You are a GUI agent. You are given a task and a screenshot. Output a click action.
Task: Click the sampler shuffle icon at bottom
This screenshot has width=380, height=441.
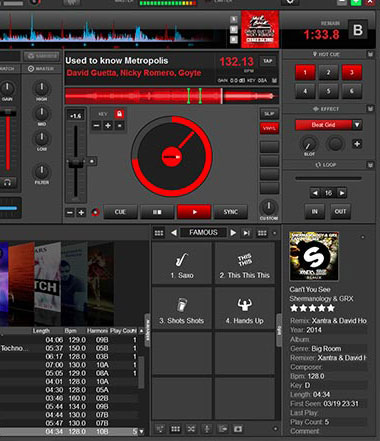coord(191,429)
